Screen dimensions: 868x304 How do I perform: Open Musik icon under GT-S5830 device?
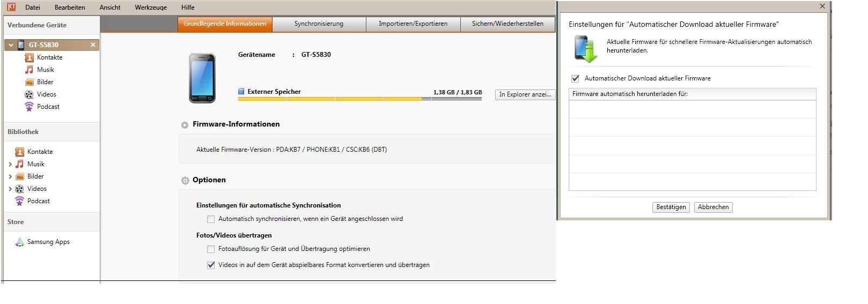coord(30,70)
